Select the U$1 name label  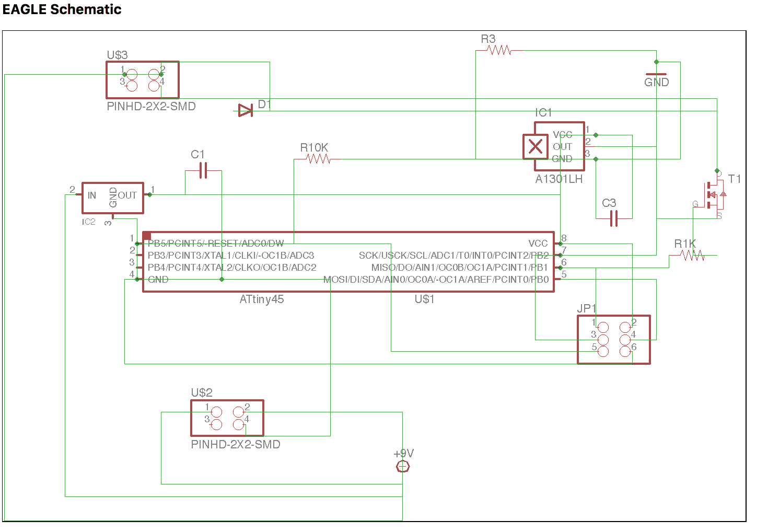(x=424, y=299)
